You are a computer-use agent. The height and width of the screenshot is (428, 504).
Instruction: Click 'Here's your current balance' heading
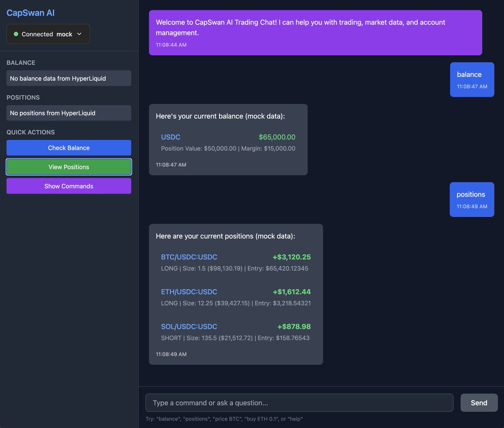pos(220,116)
